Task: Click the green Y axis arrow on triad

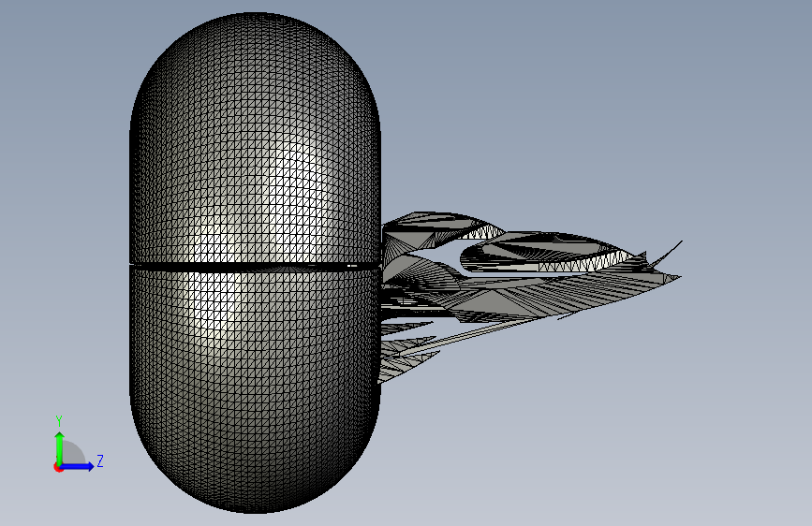Action: click(x=60, y=447)
